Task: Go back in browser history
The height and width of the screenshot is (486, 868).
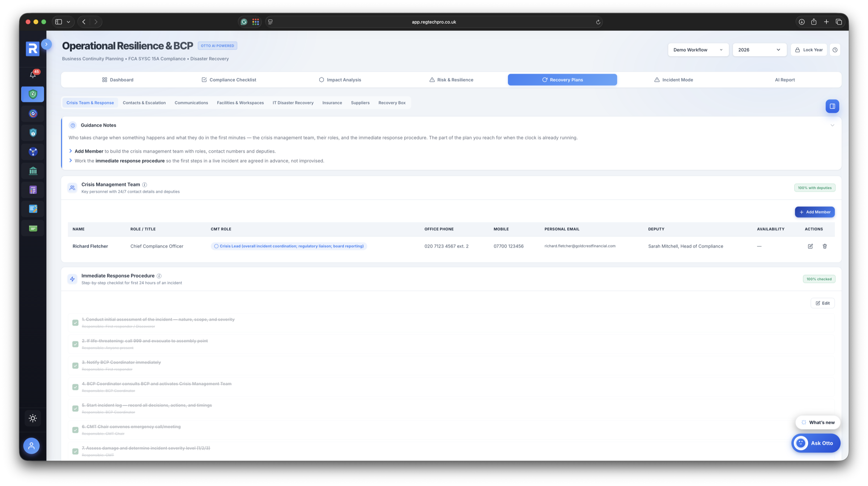Action: point(84,22)
